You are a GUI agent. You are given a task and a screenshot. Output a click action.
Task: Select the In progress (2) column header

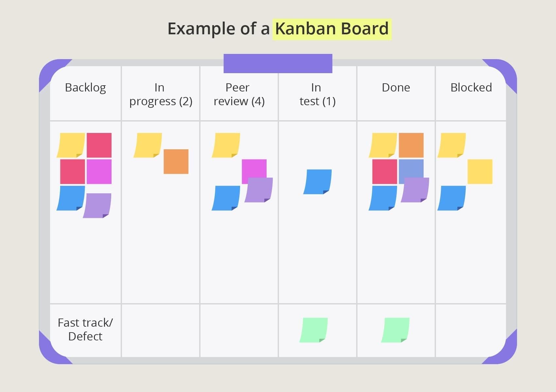point(161,94)
